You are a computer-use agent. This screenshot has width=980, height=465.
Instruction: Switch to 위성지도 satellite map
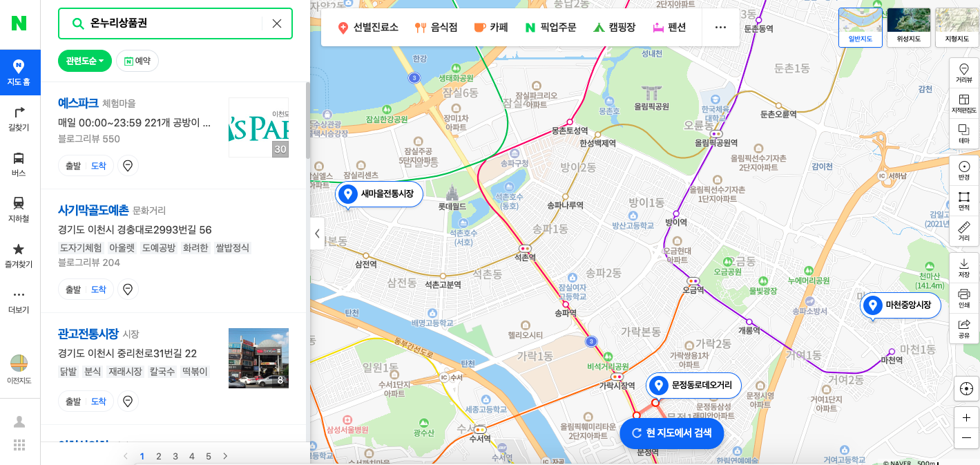[908, 28]
